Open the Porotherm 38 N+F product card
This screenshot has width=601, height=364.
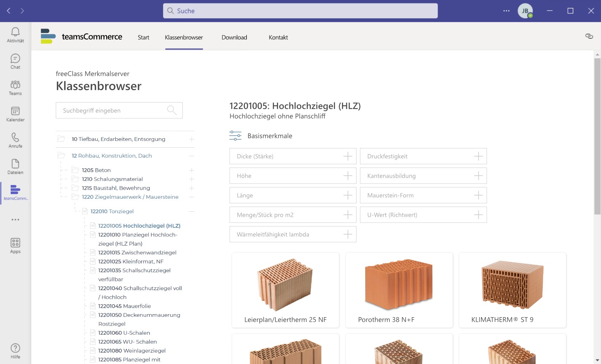coord(399,290)
